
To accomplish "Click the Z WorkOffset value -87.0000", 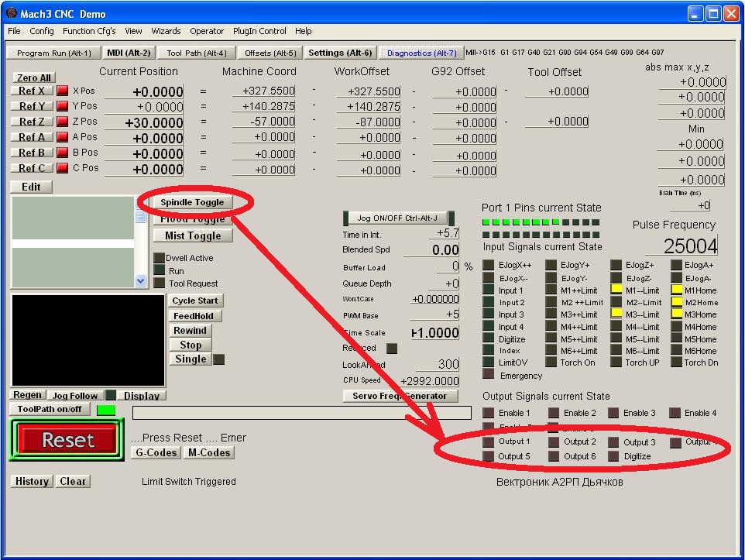I will coord(368,122).
